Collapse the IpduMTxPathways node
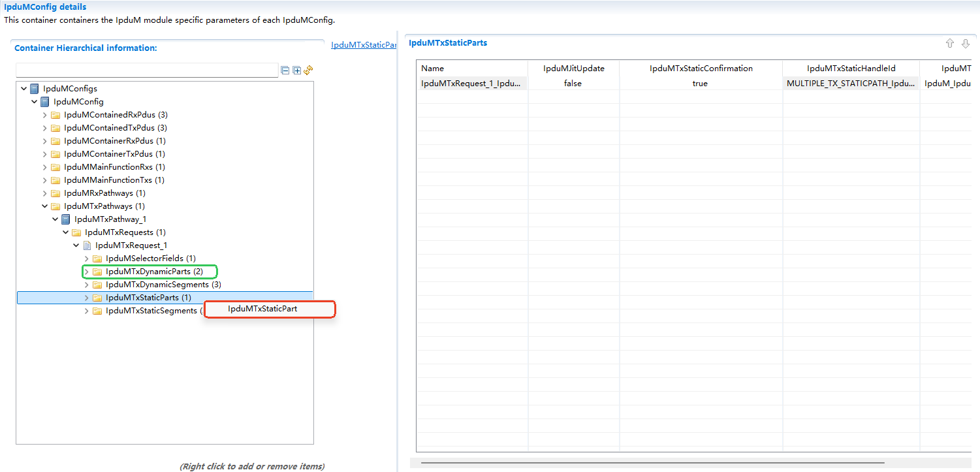Viewport: 980px width, 472px height. (45, 206)
